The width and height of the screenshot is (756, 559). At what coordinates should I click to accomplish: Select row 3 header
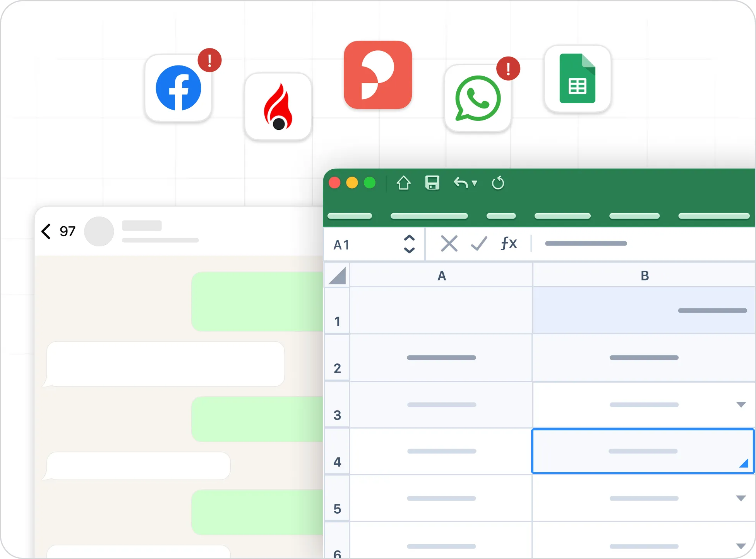[337, 405]
